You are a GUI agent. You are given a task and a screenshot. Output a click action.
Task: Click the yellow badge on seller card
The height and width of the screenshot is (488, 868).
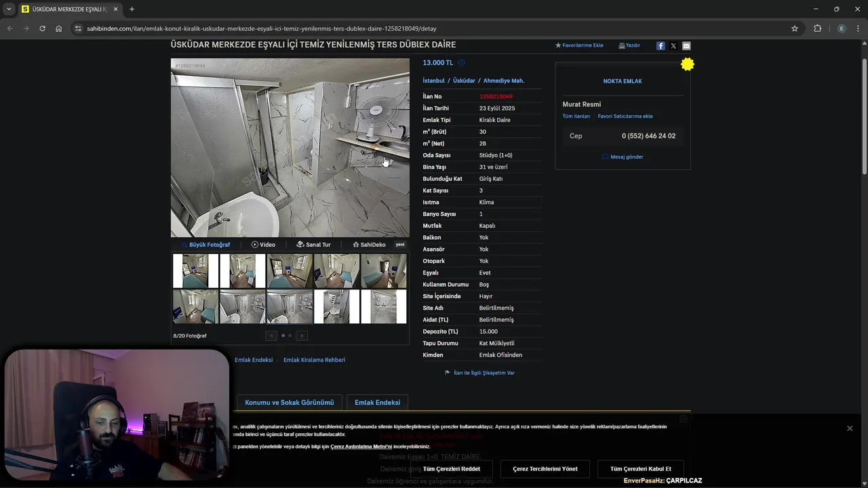[x=688, y=64]
